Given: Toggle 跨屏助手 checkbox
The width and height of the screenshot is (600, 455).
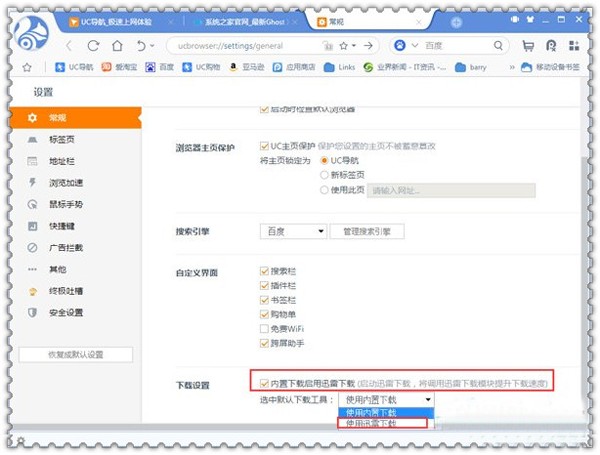Looking at the screenshot, I should [x=264, y=343].
